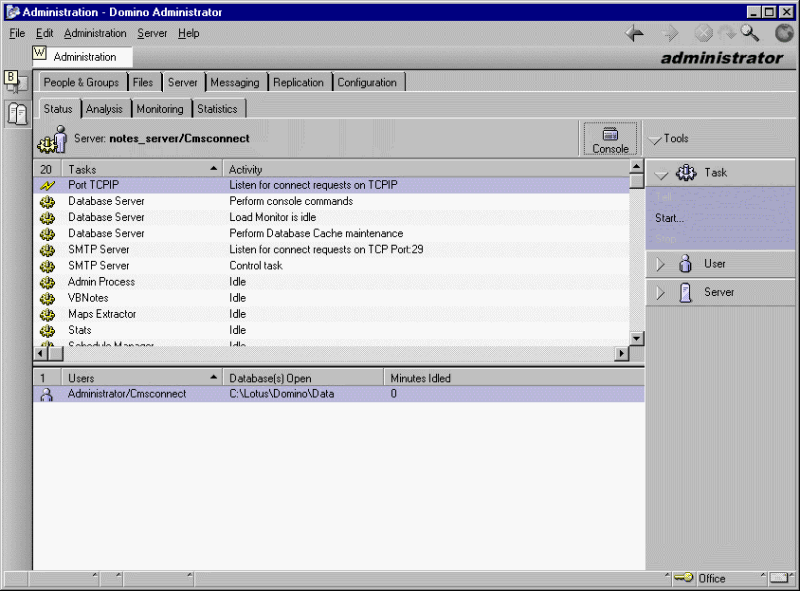
Task: Click the Search magnifier icon
Action: (750, 34)
